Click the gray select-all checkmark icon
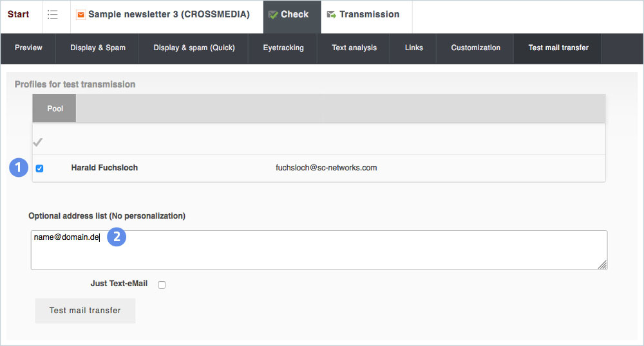 38,142
